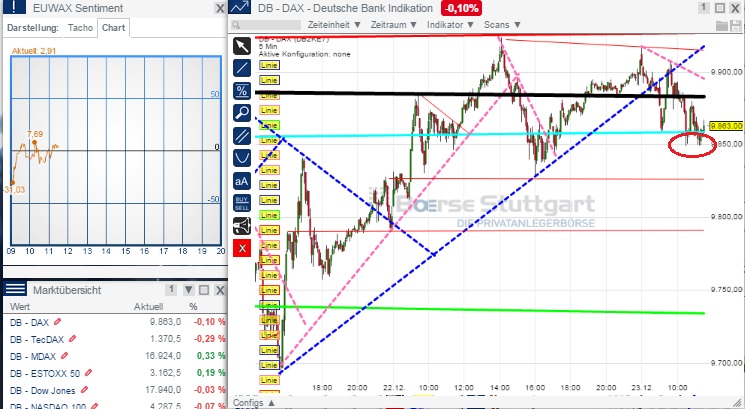This screenshot has width=745, height=409.
Task: Click the red X delete tool
Action: [242, 248]
